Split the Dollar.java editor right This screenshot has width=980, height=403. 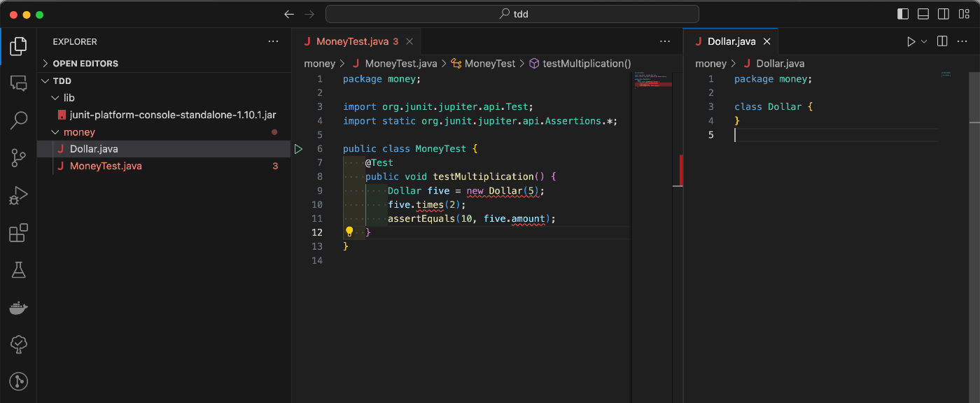[x=942, y=42]
